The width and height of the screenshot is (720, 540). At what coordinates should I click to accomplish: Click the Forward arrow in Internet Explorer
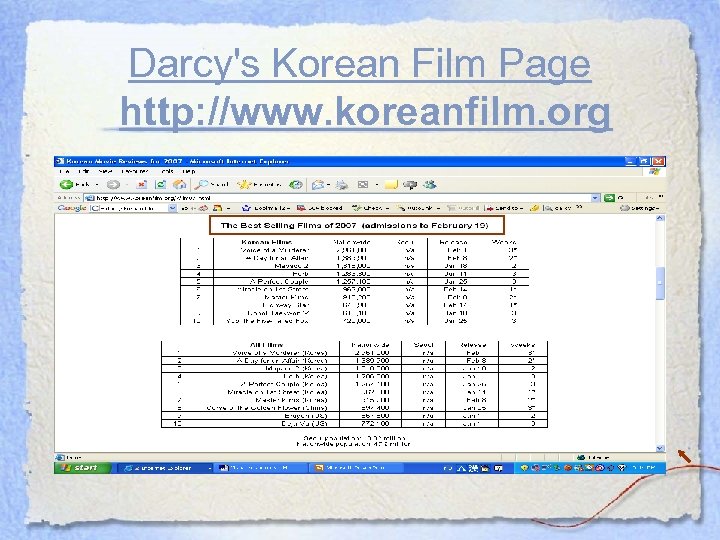113,185
